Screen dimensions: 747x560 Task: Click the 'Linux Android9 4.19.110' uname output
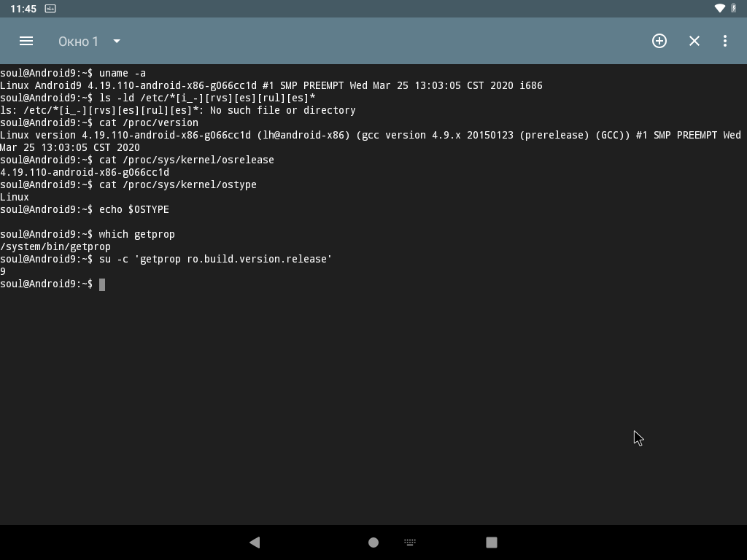pos(271,86)
